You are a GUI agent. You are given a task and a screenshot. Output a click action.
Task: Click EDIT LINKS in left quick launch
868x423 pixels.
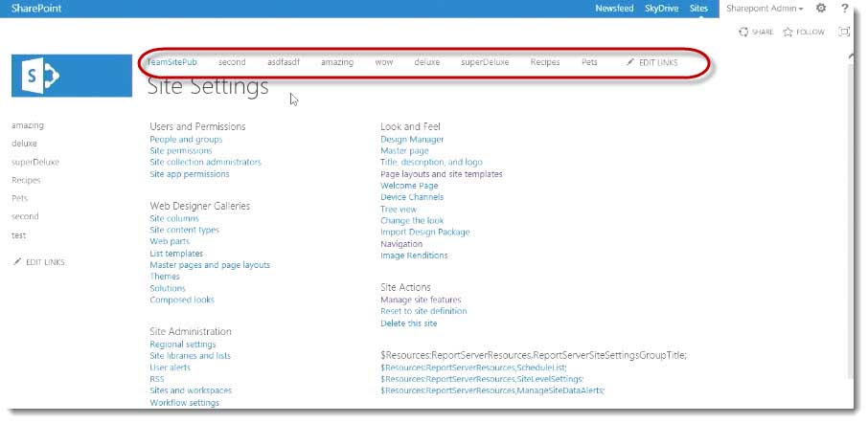[x=39, y=262]
